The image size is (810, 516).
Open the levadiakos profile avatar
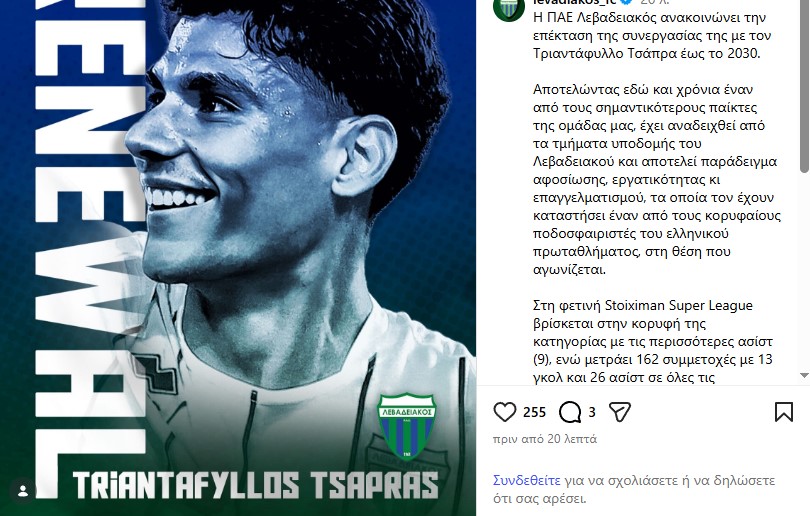coord(509,8)
